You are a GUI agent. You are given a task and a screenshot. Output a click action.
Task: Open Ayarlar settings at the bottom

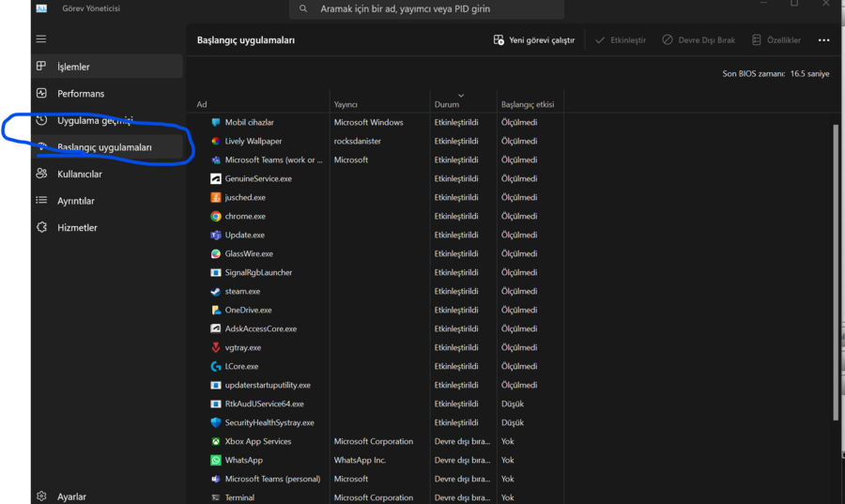tap(71, 496)
